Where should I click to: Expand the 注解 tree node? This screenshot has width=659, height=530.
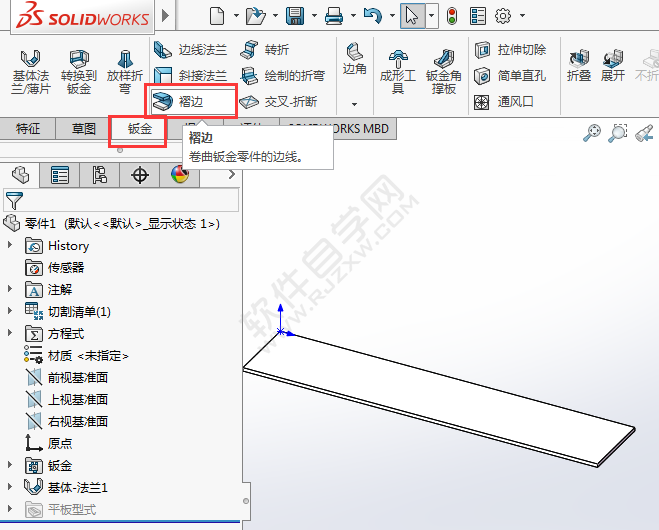tap(10, 288)
